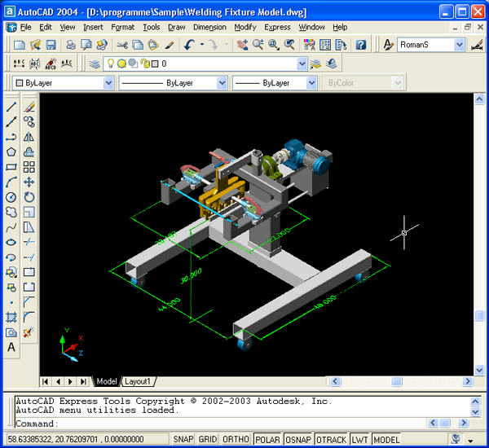Switch to the Layout1 tab
The image size is (489, 448).
[x=138, y=381]
